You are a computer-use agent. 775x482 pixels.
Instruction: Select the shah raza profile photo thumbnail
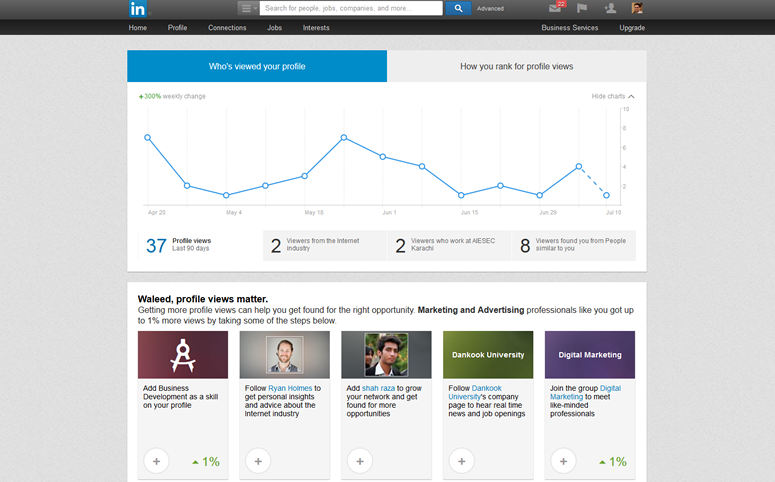[x=386, y=354]
